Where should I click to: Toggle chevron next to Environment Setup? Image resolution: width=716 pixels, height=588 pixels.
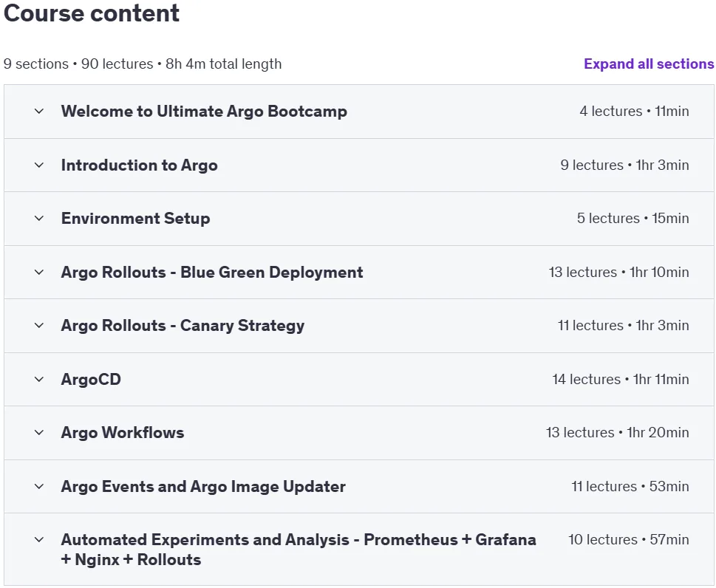click(39, 218)
